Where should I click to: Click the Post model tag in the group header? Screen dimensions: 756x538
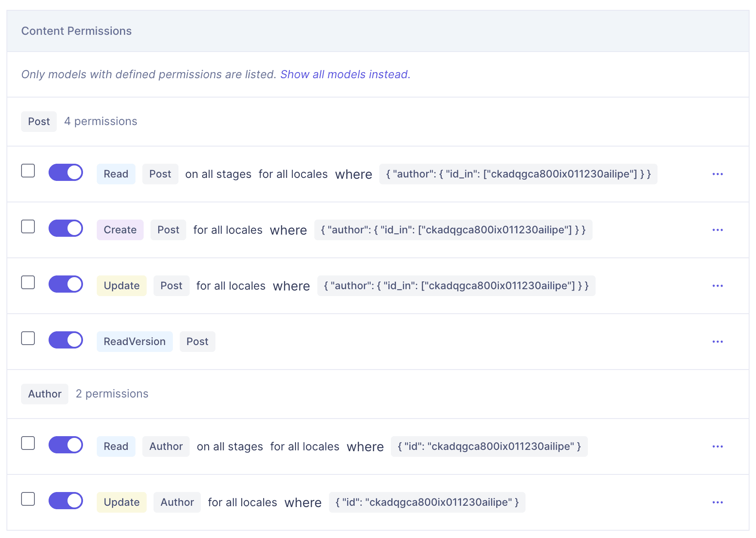point(39,122)
